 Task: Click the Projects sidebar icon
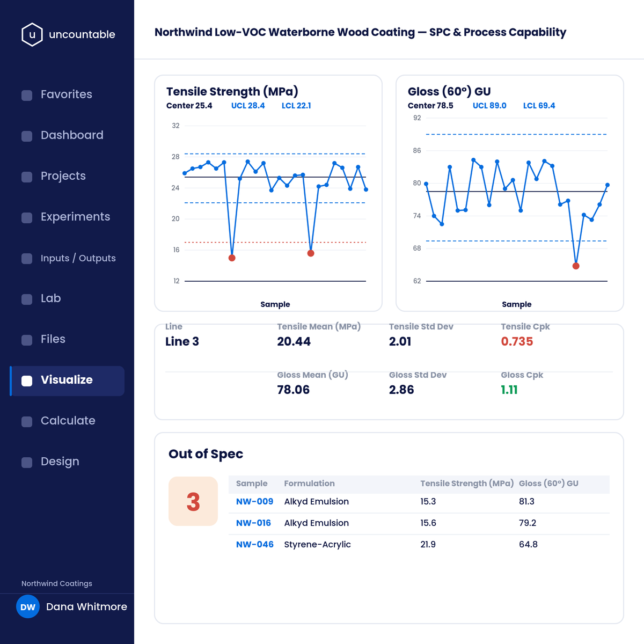tap(27, 177)
